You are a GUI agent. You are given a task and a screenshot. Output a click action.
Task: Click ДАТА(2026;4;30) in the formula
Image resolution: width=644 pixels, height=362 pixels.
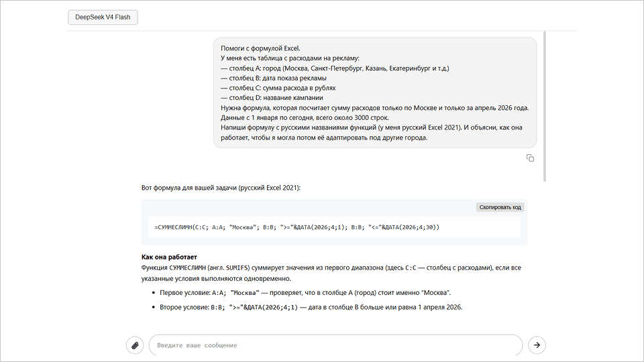(411, 227)
